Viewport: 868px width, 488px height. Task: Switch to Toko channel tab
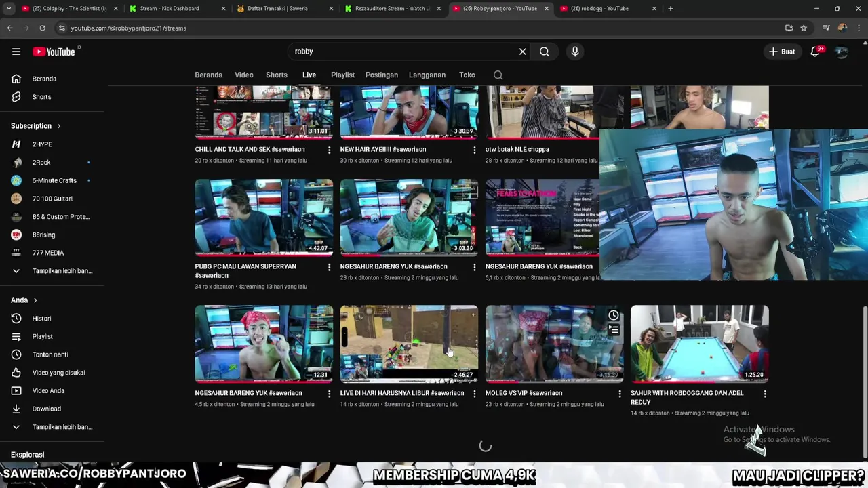467,75
